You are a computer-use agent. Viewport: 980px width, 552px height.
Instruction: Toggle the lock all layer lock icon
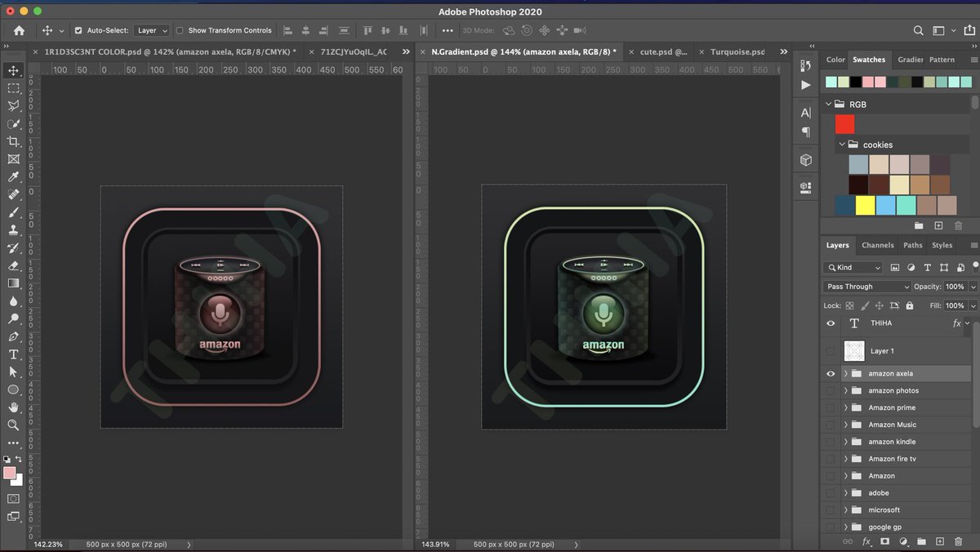[910, 305]
